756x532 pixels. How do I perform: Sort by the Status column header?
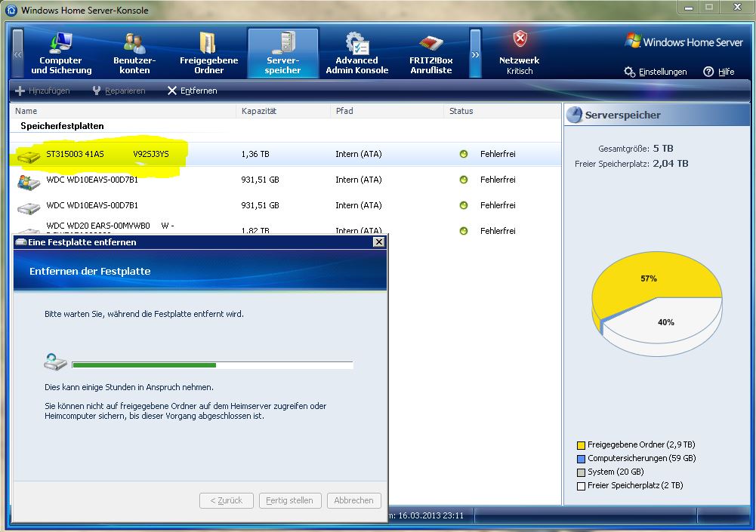click(x=502, y=111)
